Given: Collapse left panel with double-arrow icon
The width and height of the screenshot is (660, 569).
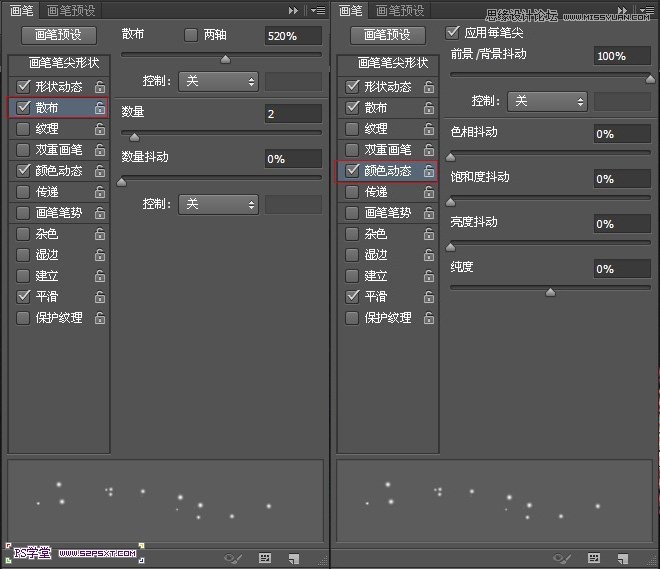Looking at the screenshot, I should pos(293,11).
